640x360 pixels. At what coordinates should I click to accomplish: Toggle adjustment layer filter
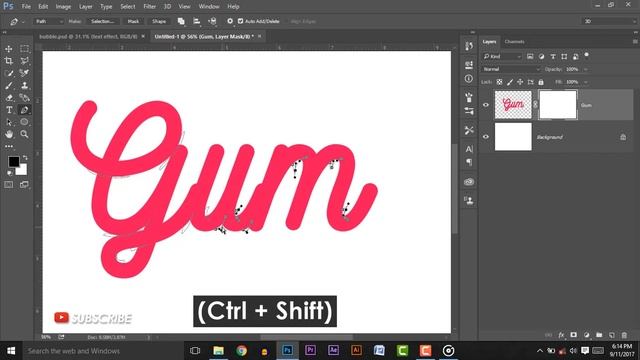[541, 56]
